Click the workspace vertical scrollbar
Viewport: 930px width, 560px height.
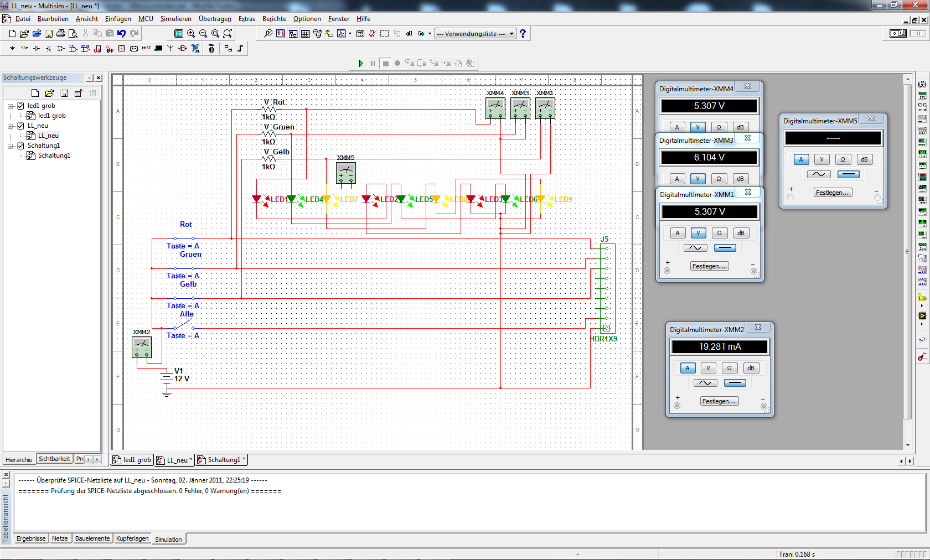point(907,252)
